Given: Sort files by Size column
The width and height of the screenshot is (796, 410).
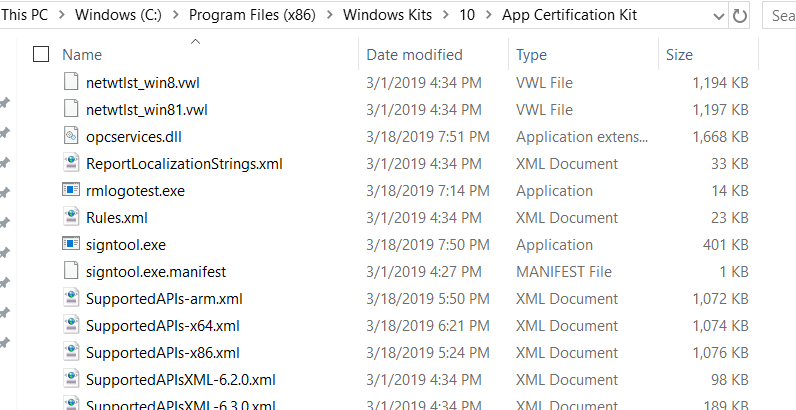Looking at the screenshot, I should (x=679, y=54).
